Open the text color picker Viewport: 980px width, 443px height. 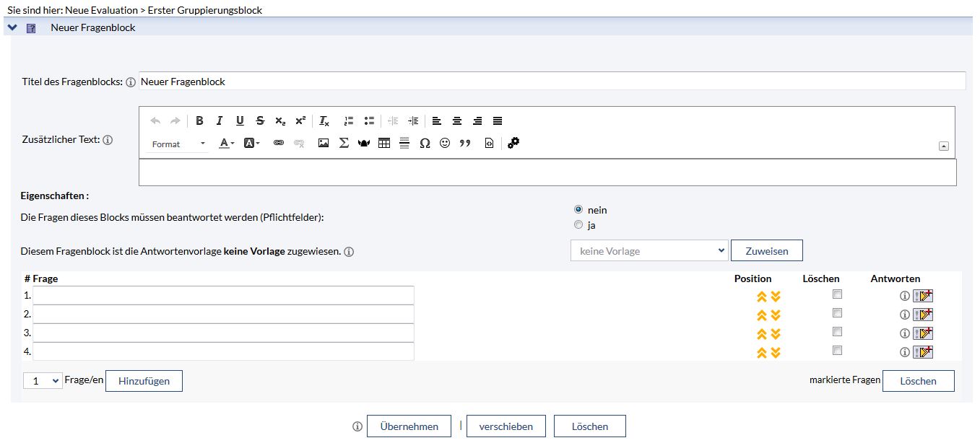[226, 144]
